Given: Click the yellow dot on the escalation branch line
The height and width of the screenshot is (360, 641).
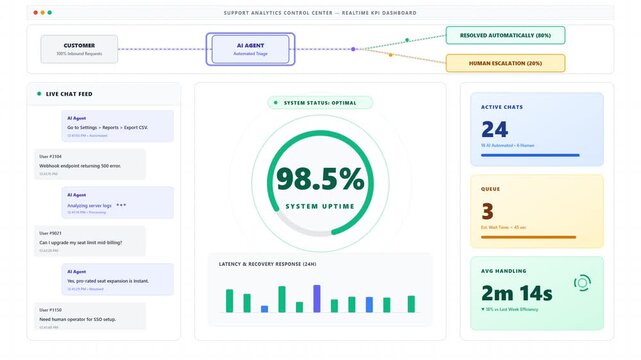Looking at the screenshot, I should pyautogui.click(x=390, y=55).
